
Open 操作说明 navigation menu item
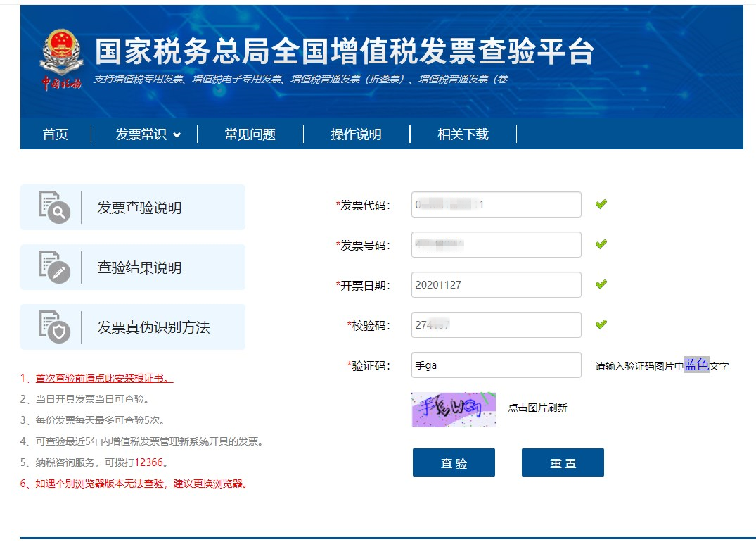click(x=356, y=134)
